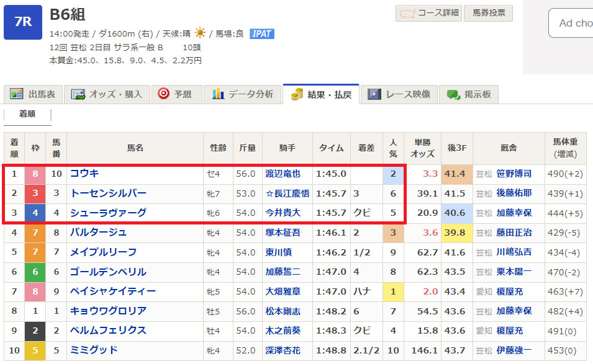Click the bar chart icon for データ分析
The width and height of the screenshot is (593, 364).
[x=218, y=94]
